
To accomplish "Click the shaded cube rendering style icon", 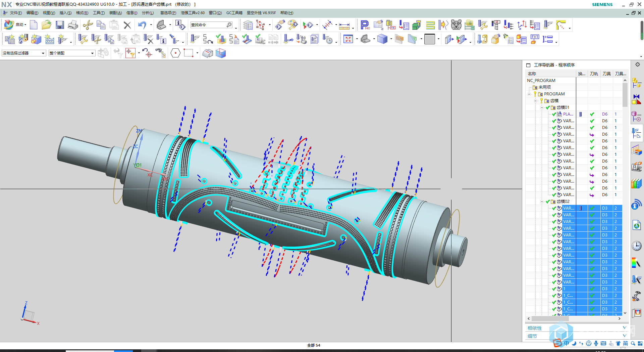I will click(x=382, y=39).
